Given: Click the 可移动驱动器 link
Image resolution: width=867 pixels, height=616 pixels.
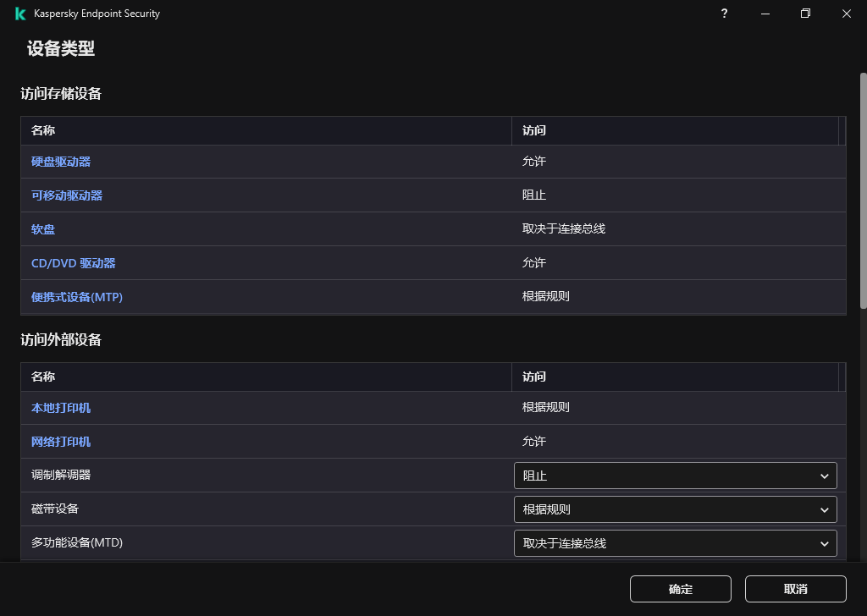Looking at the screenshot, I should point(67,195).
